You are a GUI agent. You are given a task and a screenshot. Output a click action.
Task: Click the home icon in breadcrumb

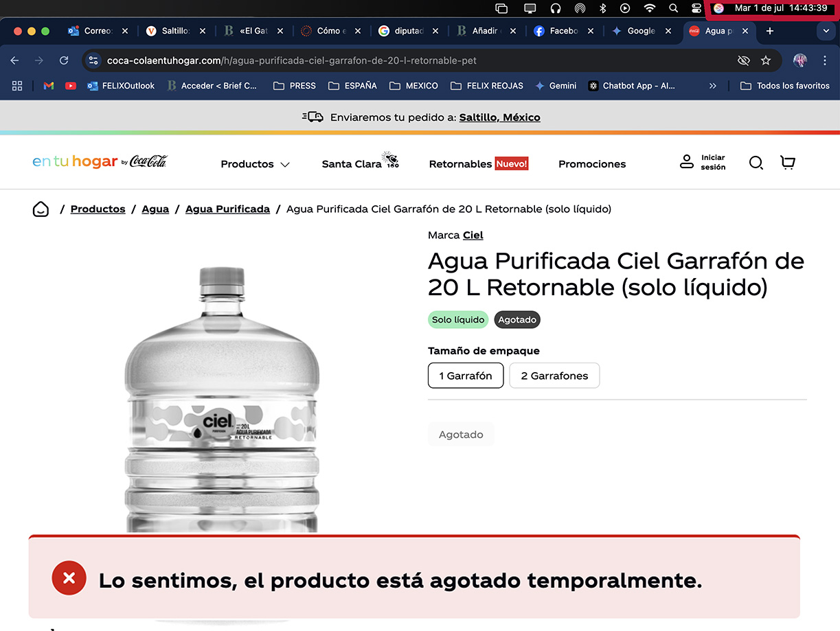41,209
